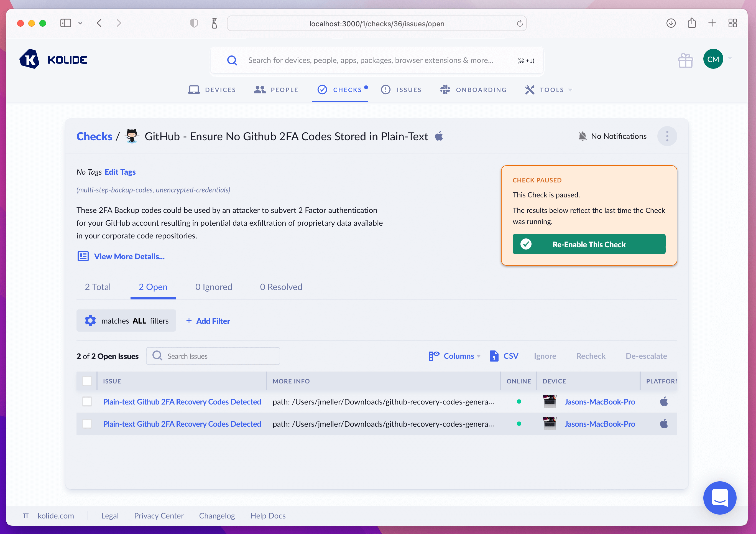Click the Kolide logo icon

click(30, 59)
